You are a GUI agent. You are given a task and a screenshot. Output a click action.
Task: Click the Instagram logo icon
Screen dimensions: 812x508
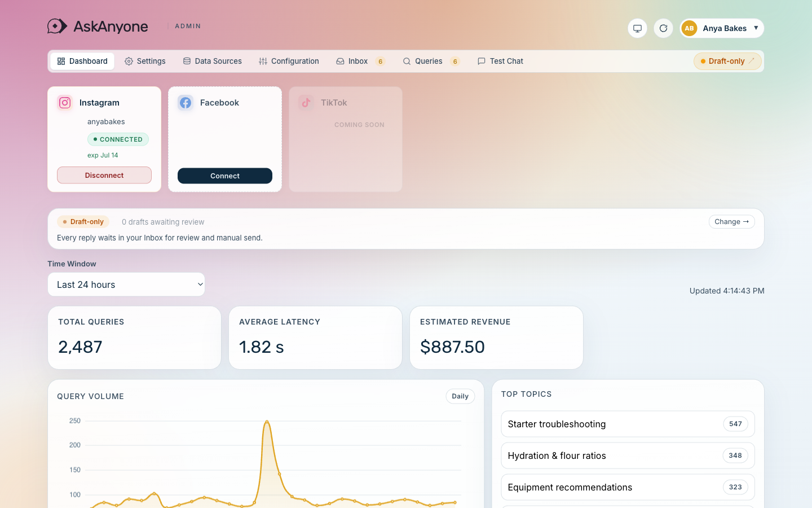[65, 103]
